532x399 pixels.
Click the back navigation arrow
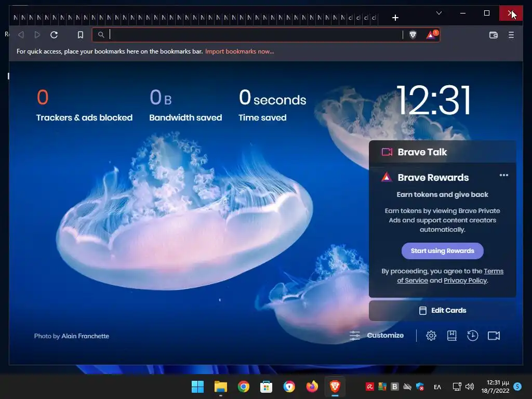pos(21,35)
